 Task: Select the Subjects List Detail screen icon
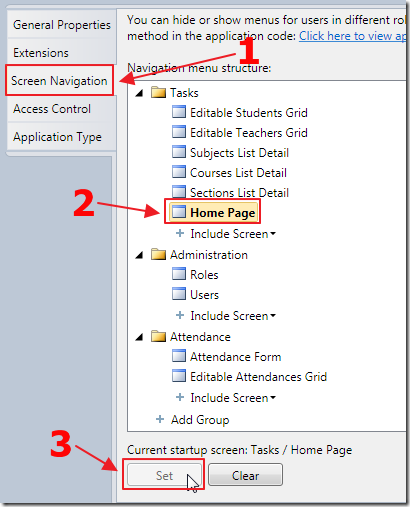point(179,152)
